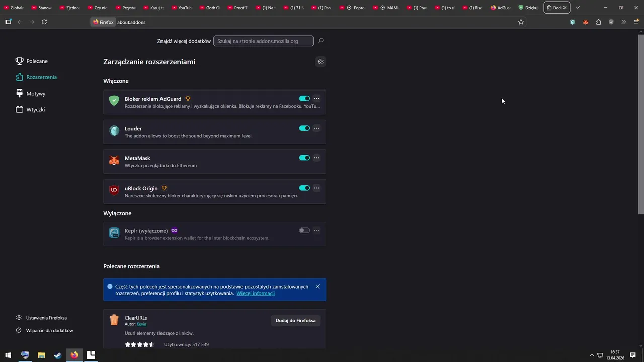
Task: Open Steam from the taskbar
Action: point(58,355)
